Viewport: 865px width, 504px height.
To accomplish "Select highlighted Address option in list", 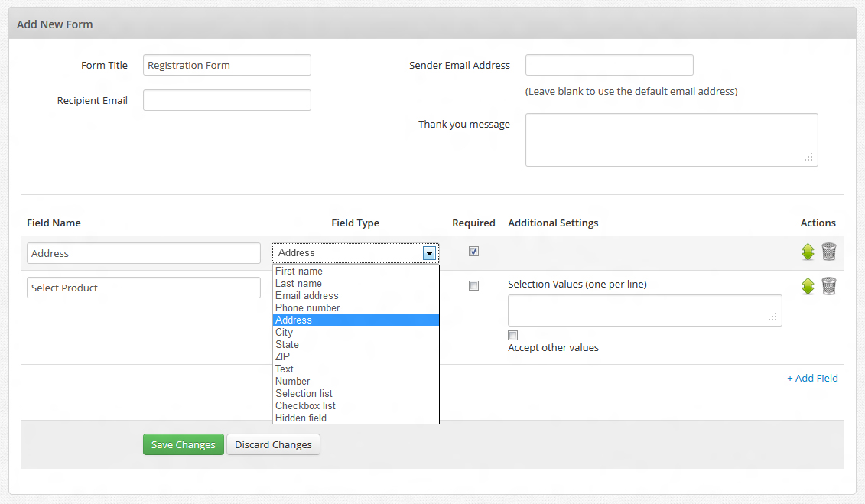I will point(356,320).
